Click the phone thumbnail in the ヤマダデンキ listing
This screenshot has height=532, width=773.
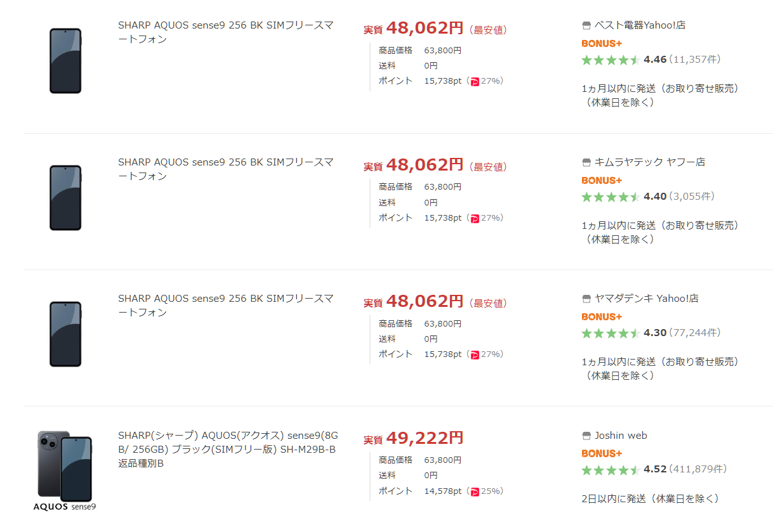(x=65, y=334)
